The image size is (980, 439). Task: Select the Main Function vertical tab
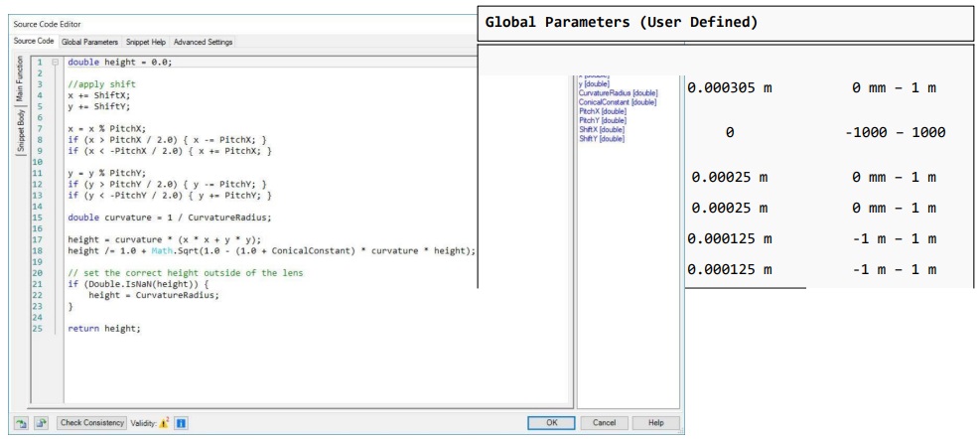coord(20,78)
